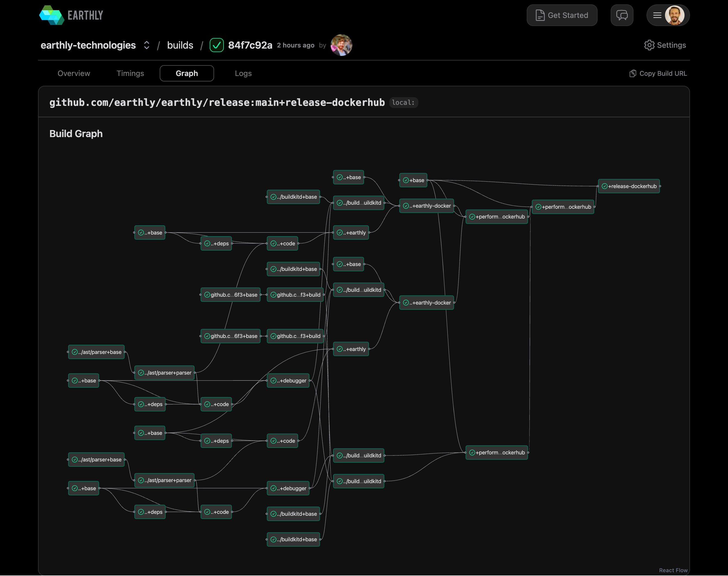
Task: Select the top ../ast/parser+base node
Action: coord(96,352)
